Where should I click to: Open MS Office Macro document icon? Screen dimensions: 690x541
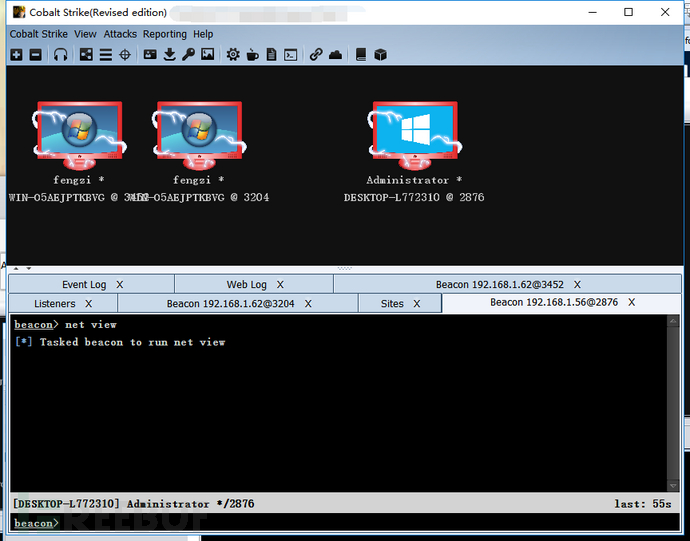point(272,55)
